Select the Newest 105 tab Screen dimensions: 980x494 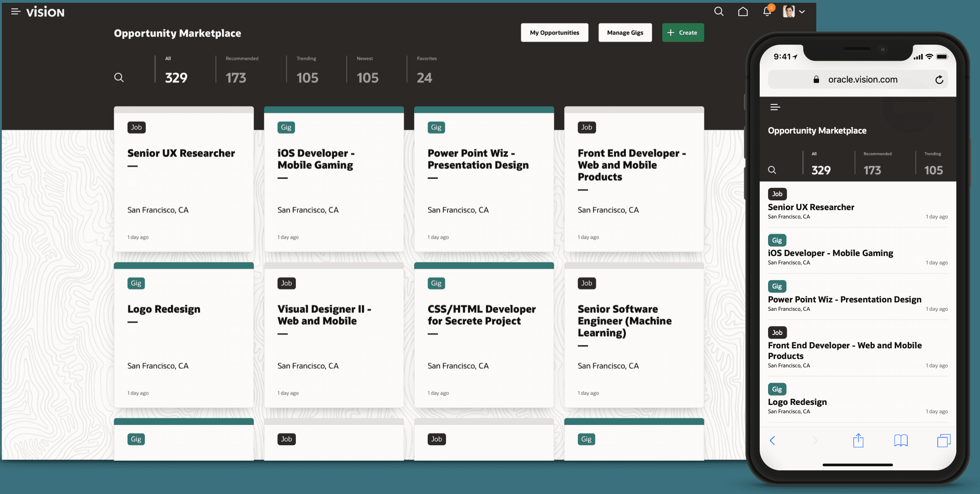click(x=367, y=71)
